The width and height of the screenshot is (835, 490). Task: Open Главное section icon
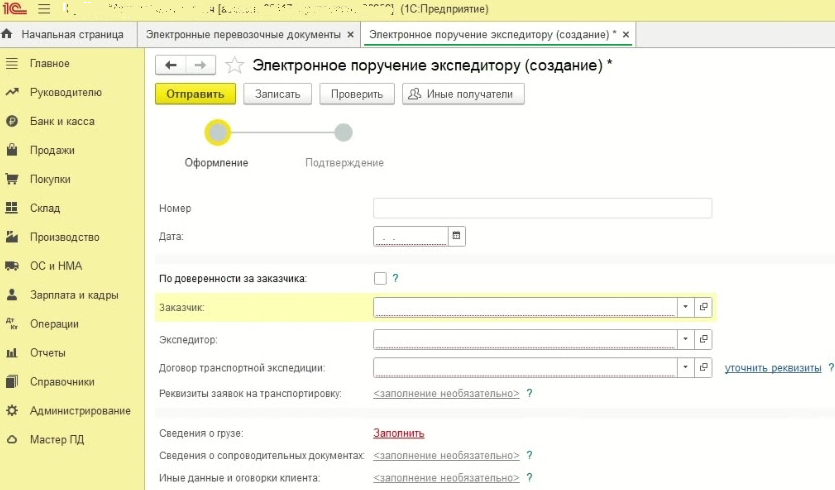pos(12,63)
